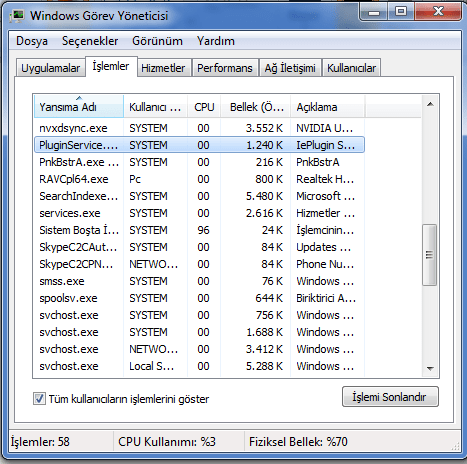Select svchost.exe using 3.412 K memory

(x=199, y=349)
